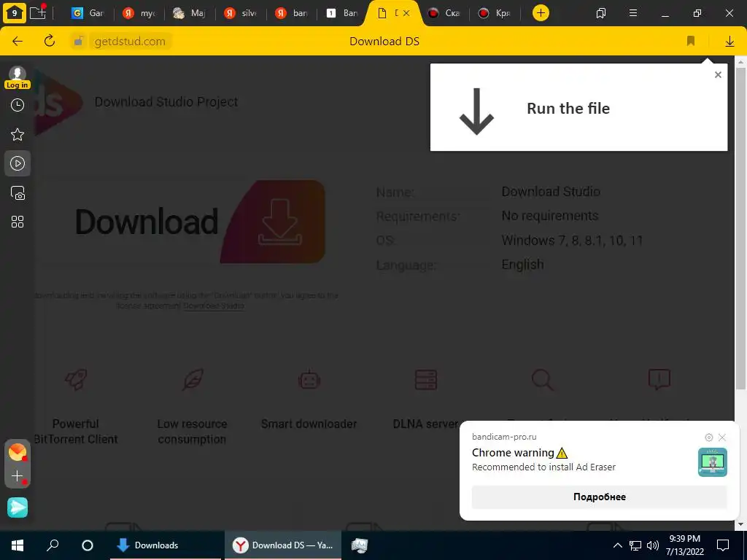The image size is (747, 560).
Task: Open Cortana circle on the taskbar
Action: (88, 545)
